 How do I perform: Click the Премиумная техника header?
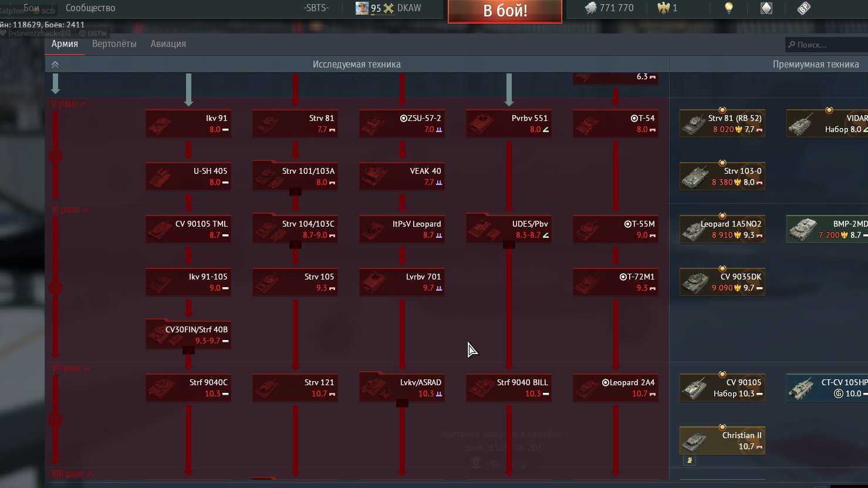(816, 65)
